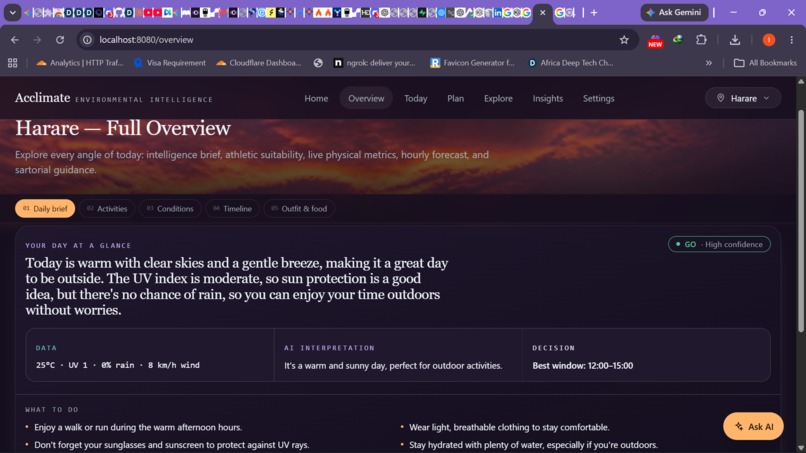Image resolution: width=806 pixels, height=453 pixels.
Task: Click the 'Best window: 12:00–15:00' text
Action: click(x=582, y=366)
